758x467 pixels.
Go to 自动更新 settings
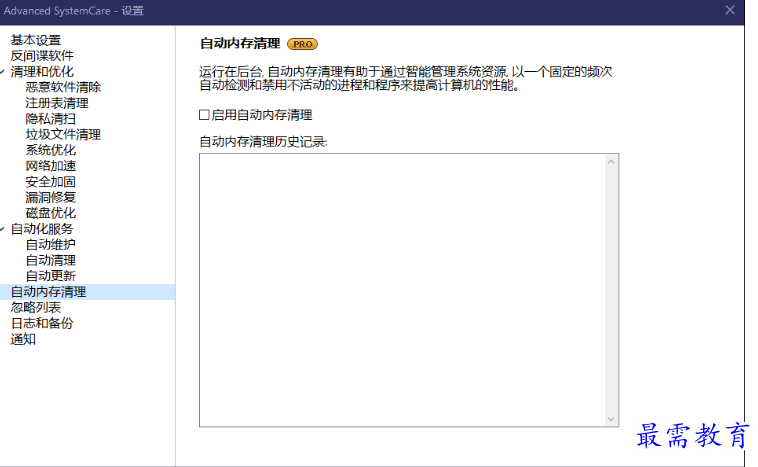(x=51, y=276)
